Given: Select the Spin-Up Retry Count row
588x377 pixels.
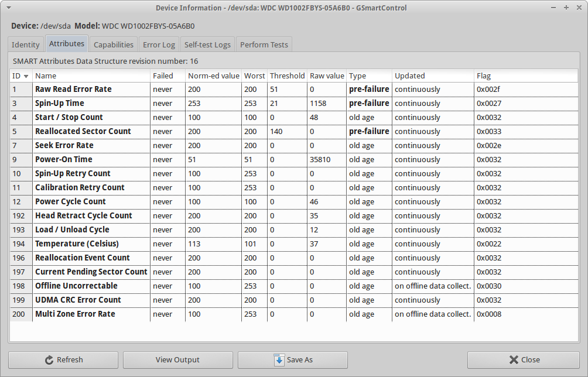Looking at the screenshot, I should (x=294, y=173).
